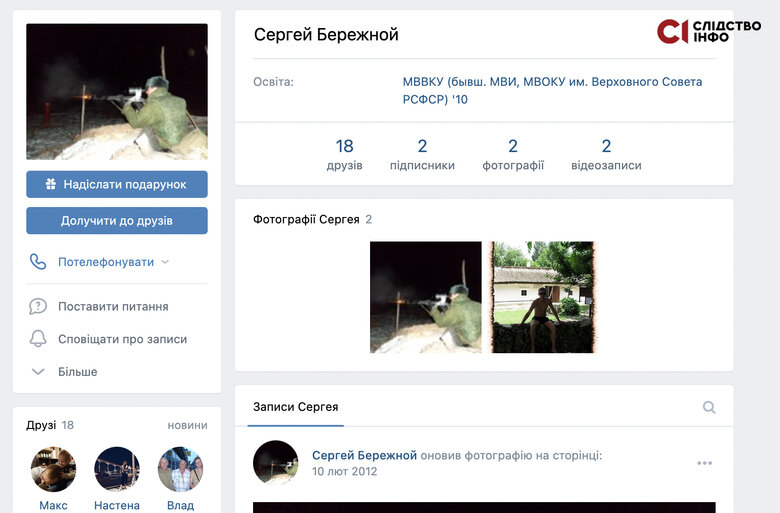The height and width of the screenshot is (513, 780).
Task: Open the photo of man sitting on wall
Action: (x=542, y=297)
